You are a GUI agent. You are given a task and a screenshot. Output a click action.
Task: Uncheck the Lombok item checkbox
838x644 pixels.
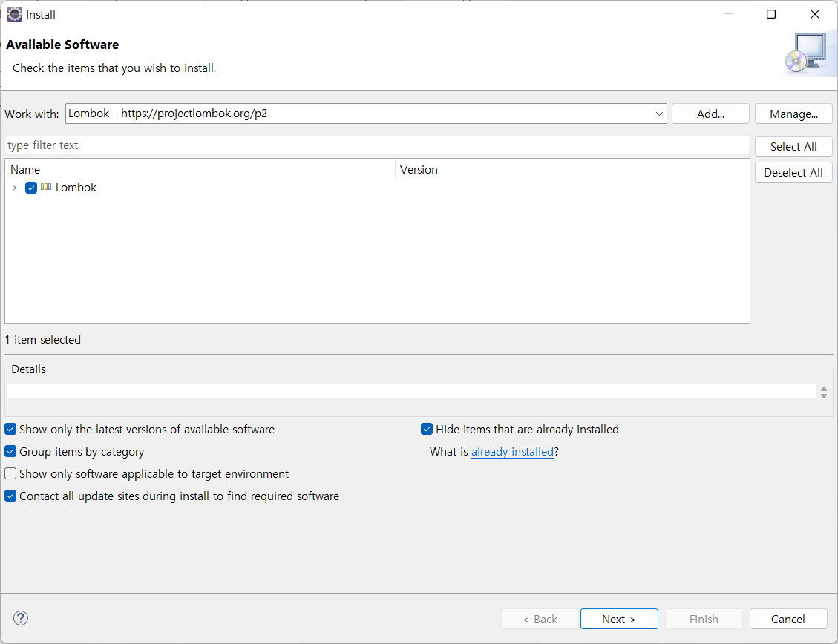click(x=31, y=188)
